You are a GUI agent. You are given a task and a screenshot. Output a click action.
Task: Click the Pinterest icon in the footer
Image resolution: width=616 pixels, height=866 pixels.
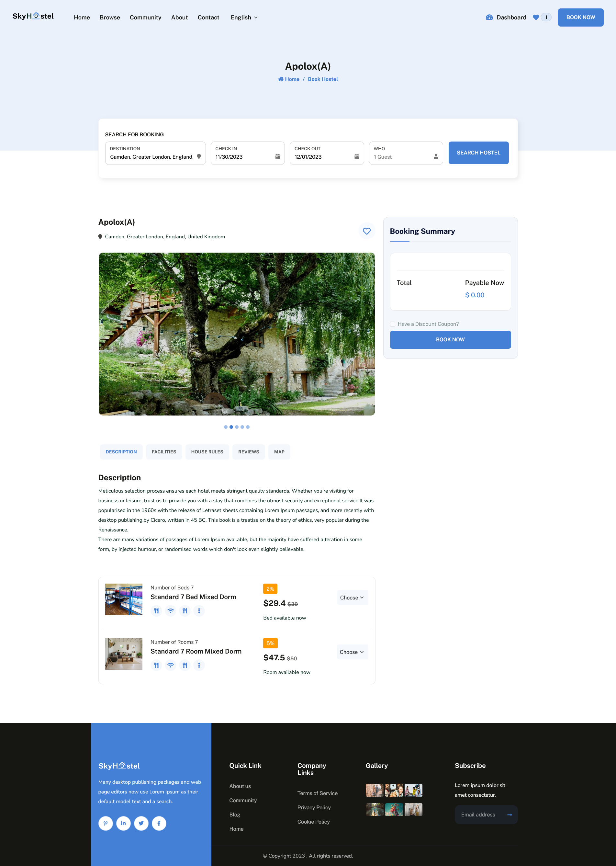point(106,823)
